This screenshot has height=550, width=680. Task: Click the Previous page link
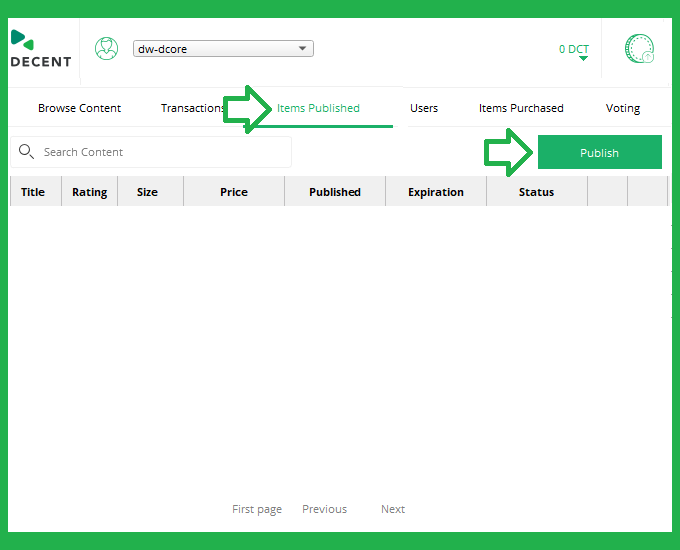point(324,509)
